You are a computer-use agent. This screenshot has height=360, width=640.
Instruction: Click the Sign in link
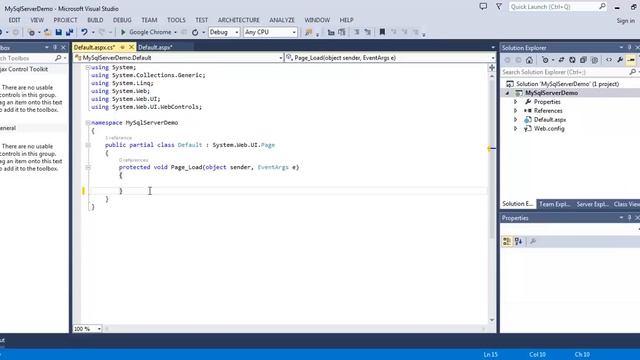[x=625, y=20]
